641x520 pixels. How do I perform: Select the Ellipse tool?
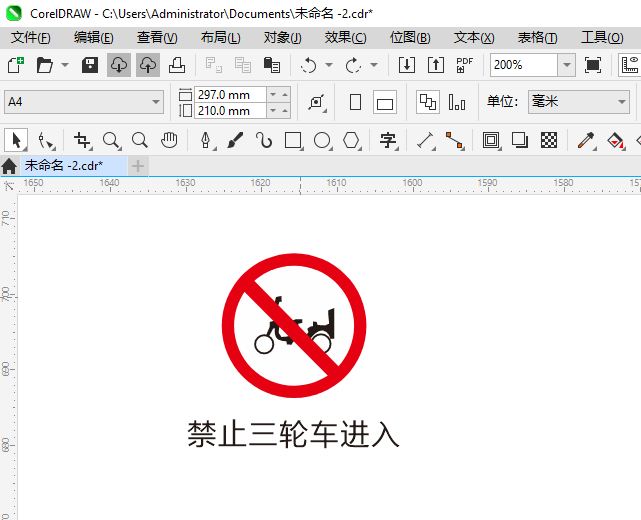323,141
